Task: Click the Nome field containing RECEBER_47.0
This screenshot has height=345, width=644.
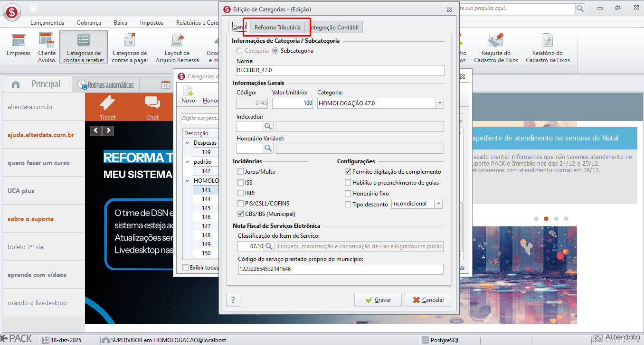Action: [x=340, y=70]
